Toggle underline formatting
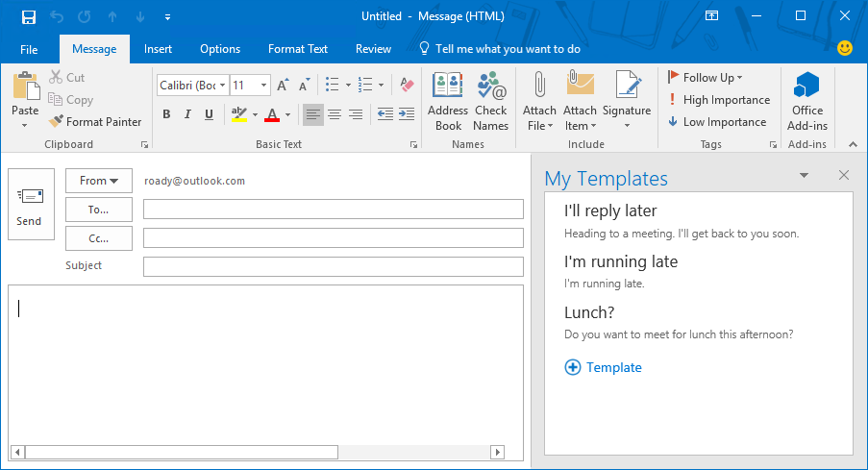Screen dimensions: 868x470 coord(209,114)
